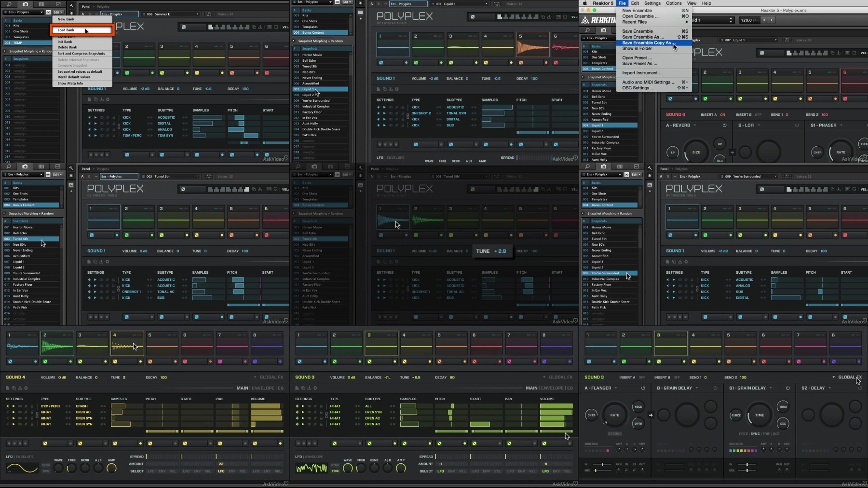Click LP filter button in A-REVERB
The width and height of the screenshot is (868, 488).
[673, 153]
